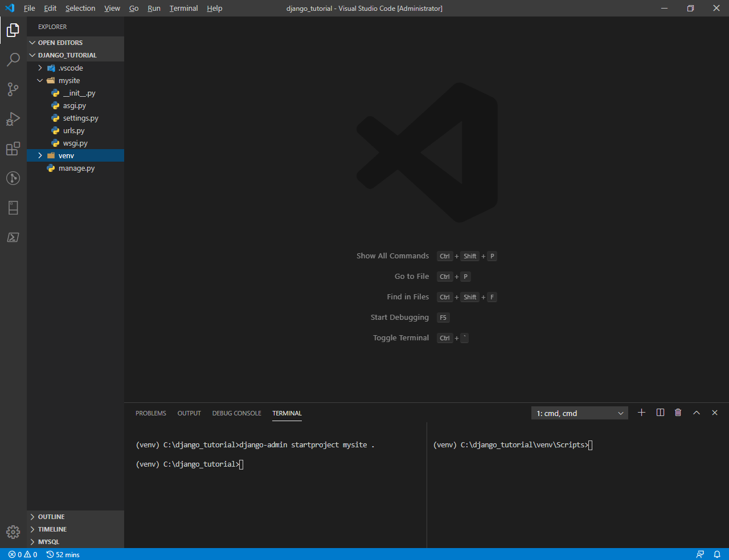
Task: Open the bookmark-shaped activity bar icon
Action: [13, 208]
